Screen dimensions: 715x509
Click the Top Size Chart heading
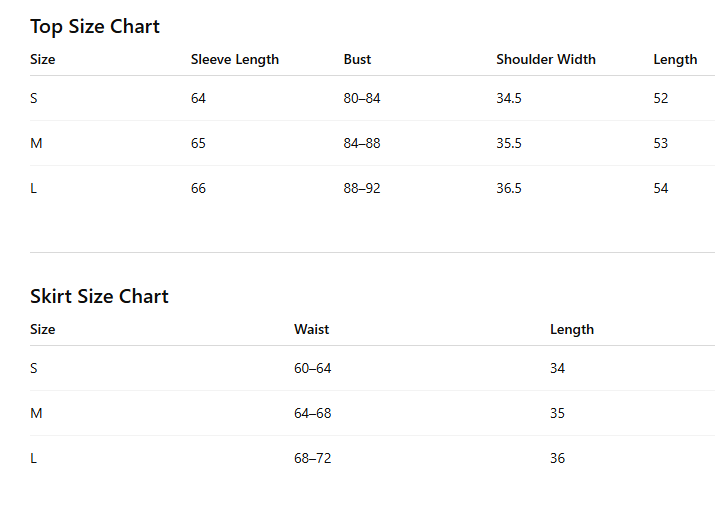(95, 27)
